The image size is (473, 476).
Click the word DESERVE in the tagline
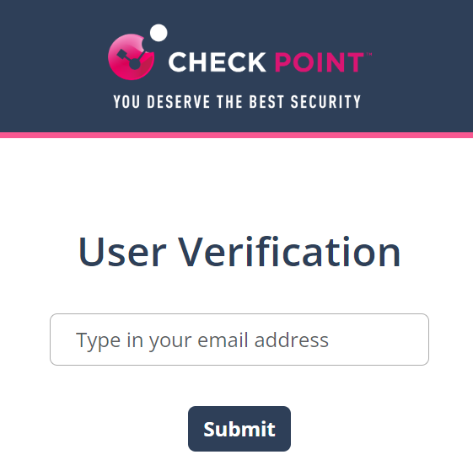tap(179, 102)
